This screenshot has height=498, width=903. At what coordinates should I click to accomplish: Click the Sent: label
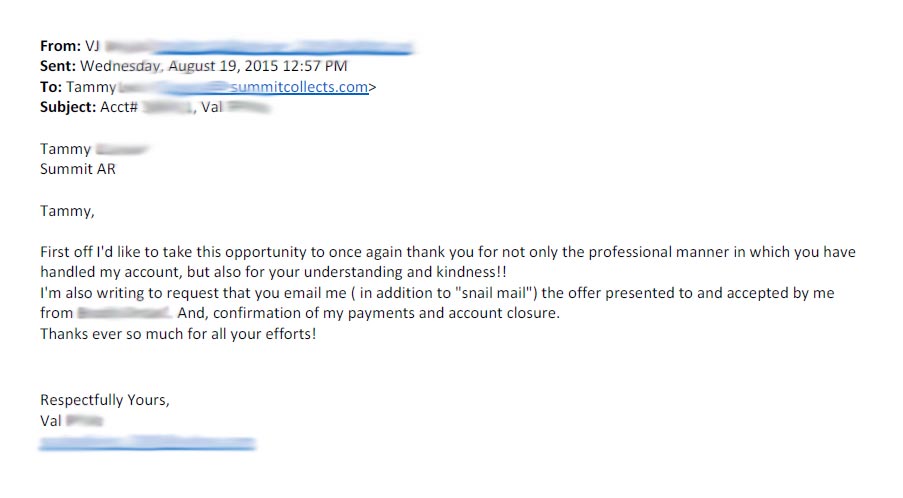coord(58,66)
